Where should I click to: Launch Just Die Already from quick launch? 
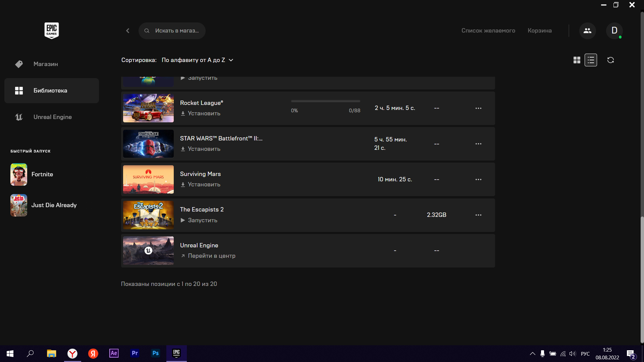point(54,205)
